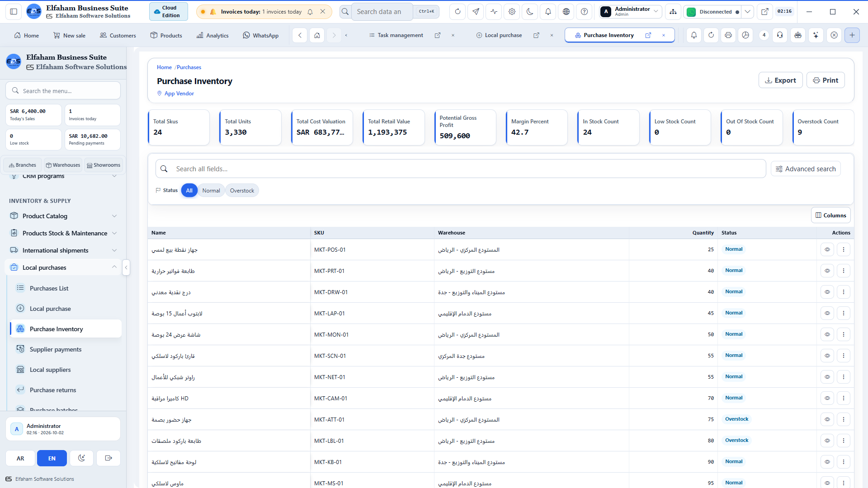Click the Search all fields input
This screenshot has height=488, width=868.
tap(461, 169)
